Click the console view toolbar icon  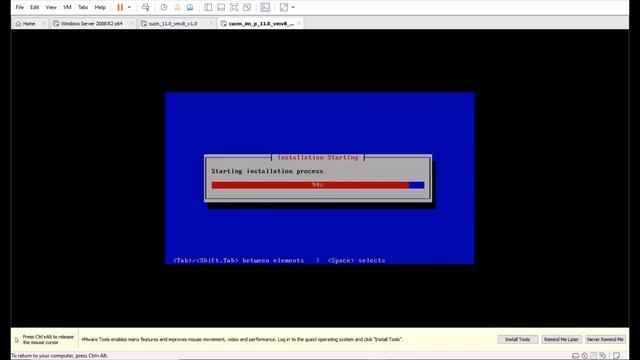point(265,7)
